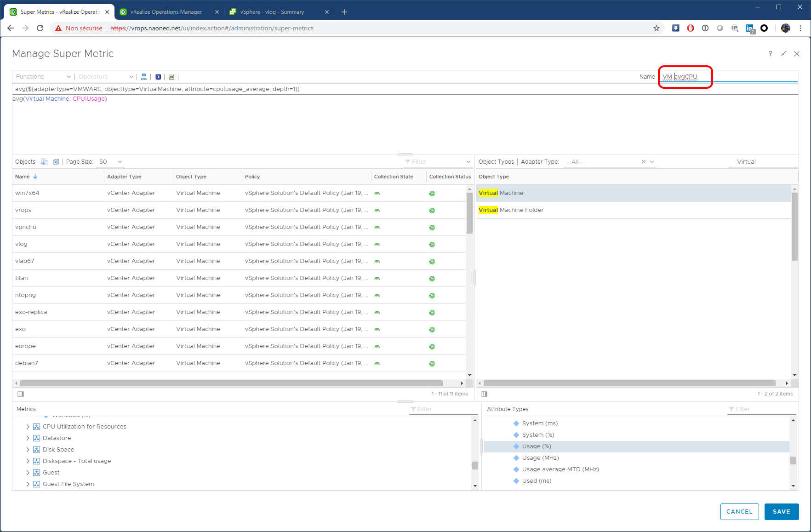Click the Visualize Super Metric chart icon
The width and height of the screenshot is (811, 532).
tap(171, 77)
